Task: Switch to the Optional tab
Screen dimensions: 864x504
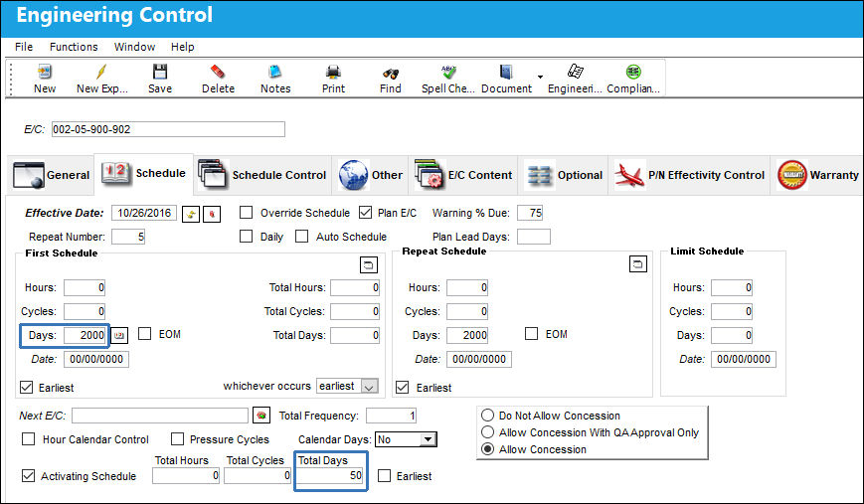Action: tap(563, 175)
